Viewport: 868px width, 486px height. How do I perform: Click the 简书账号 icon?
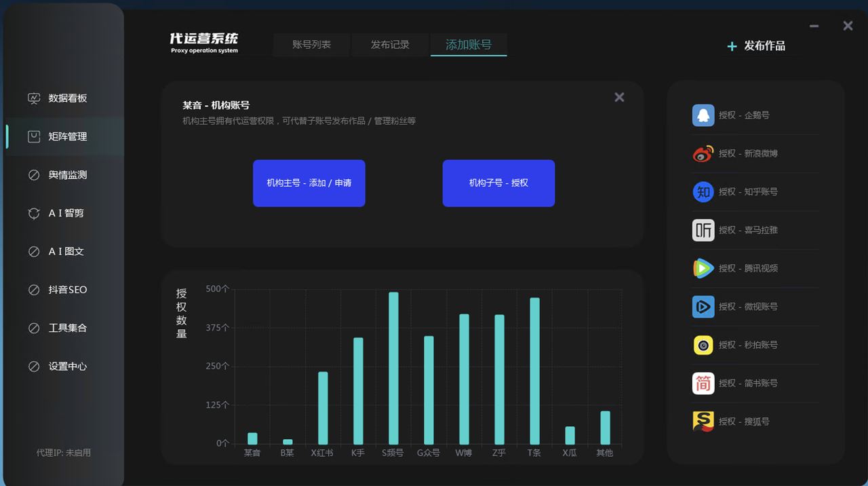point(703,384)
